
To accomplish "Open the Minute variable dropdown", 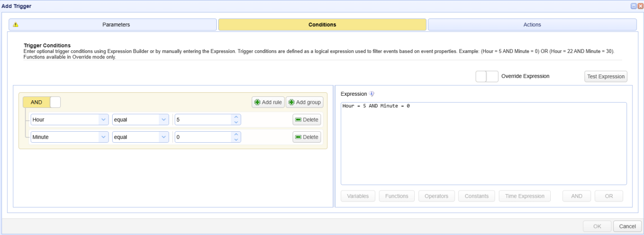I will pos(69,137).
